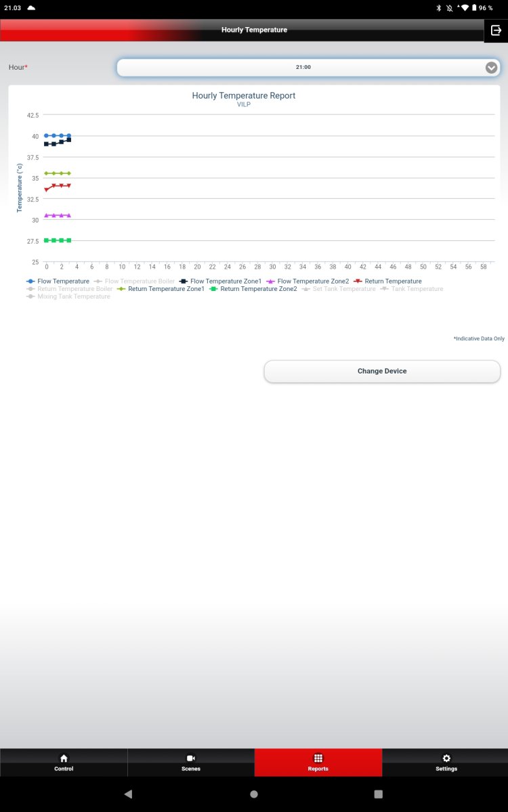Viewport: 508px width, 812px height.
Task: Click the VILP chart subtitle
Action: point(244,105)
